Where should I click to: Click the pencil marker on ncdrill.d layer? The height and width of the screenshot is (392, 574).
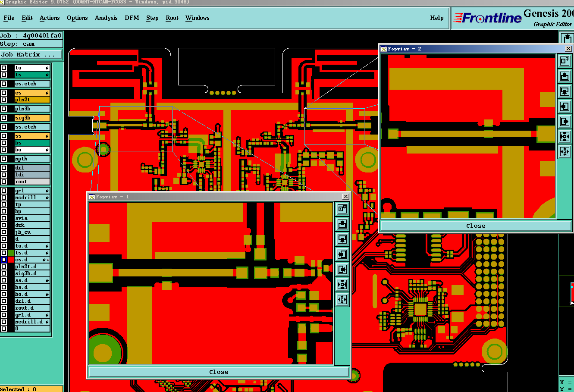[x=47, y=322]
